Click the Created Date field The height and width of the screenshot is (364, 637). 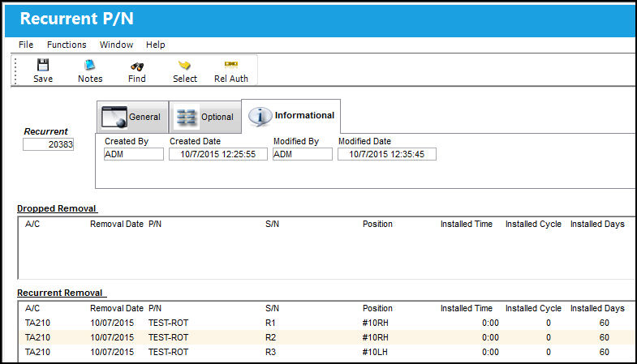[x=218, y=154]
